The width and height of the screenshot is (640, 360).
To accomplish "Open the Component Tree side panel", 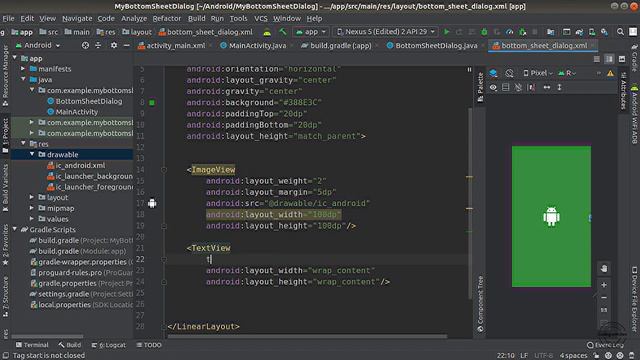I will 480,304.
